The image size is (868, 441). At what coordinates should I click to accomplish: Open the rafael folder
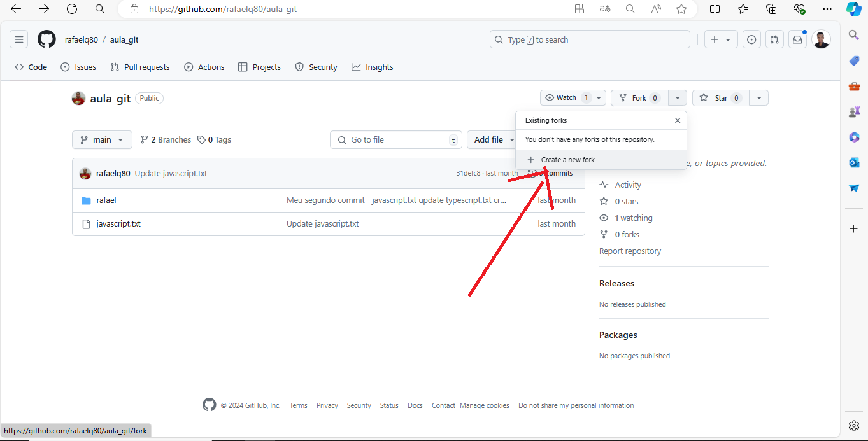tap(106, 200)
